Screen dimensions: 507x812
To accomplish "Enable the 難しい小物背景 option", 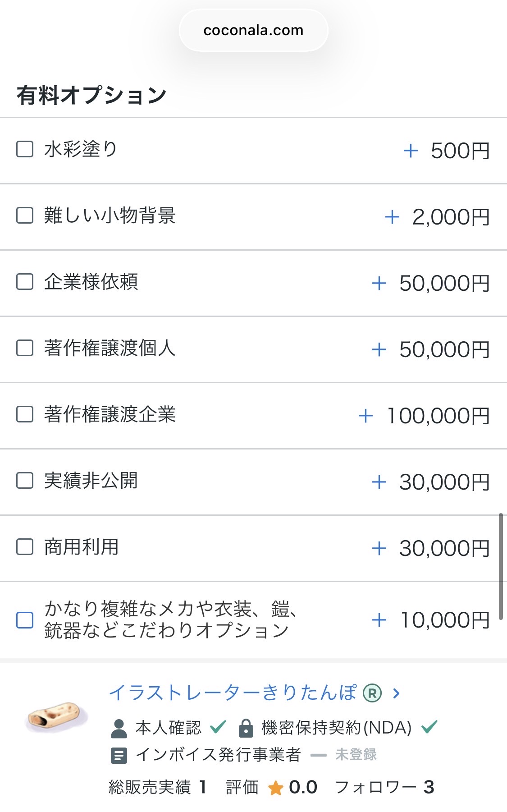I will 25,216.
